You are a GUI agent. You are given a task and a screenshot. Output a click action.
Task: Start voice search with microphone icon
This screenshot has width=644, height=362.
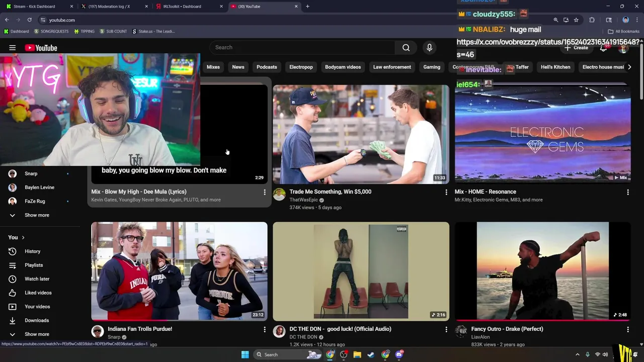click(429, 47)
